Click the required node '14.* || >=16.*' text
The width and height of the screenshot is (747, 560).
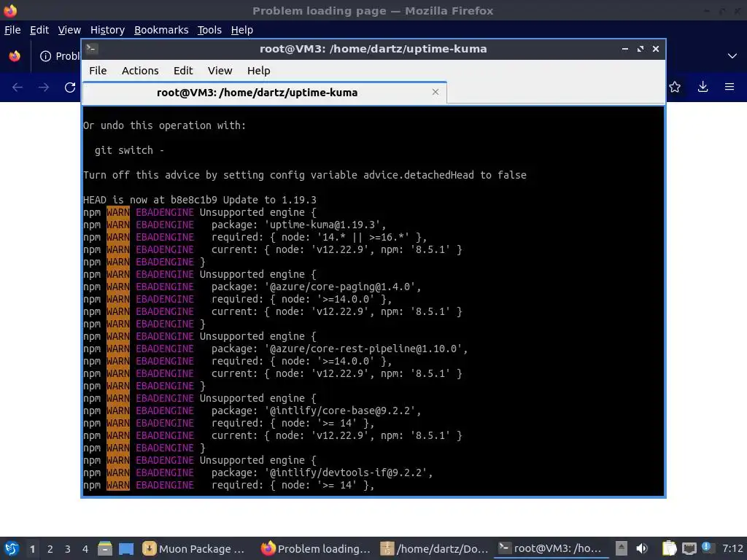pos(363,237)
